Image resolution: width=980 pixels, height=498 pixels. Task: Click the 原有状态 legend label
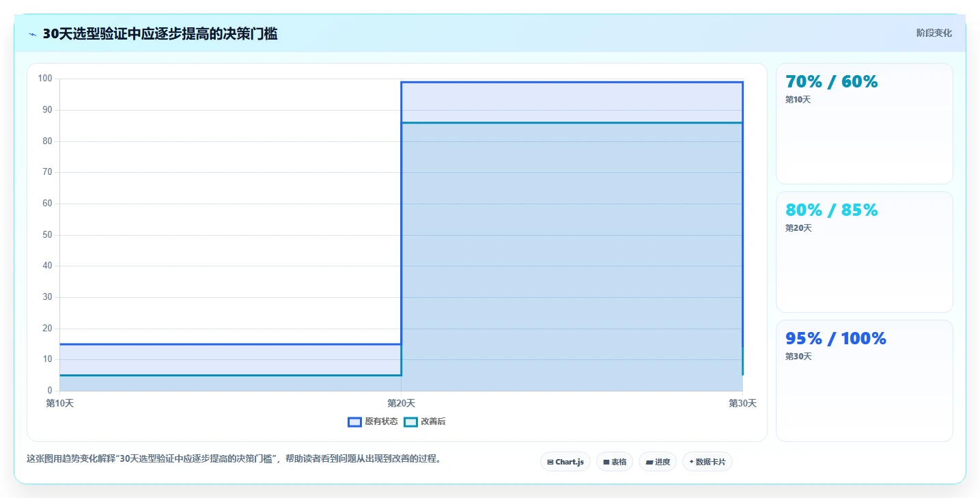pyautogui.click(x=381, y=422)
